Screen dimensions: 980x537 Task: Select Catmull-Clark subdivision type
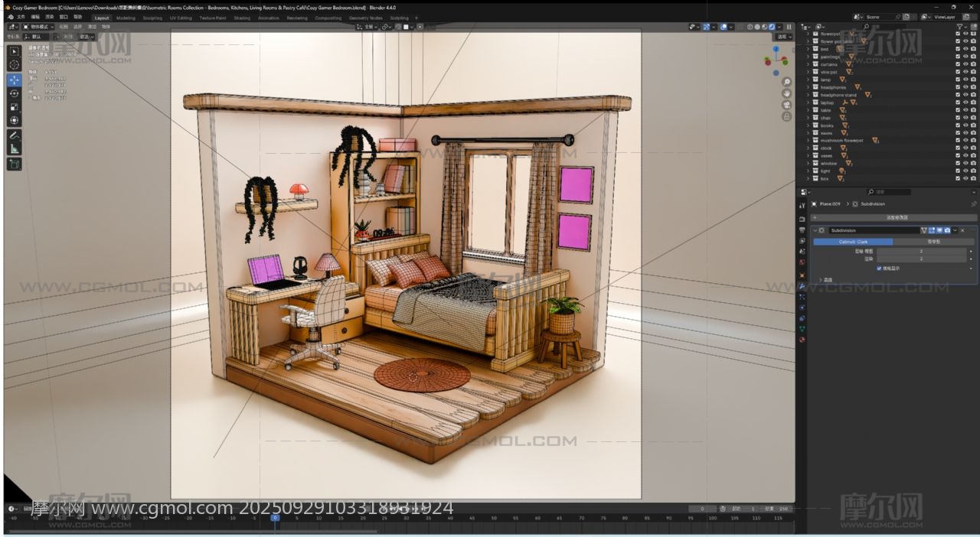click(x=853, y=242)
